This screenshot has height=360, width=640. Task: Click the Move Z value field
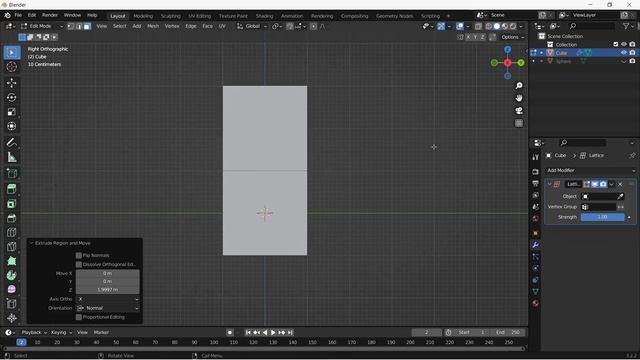click(x=108, y=290)
